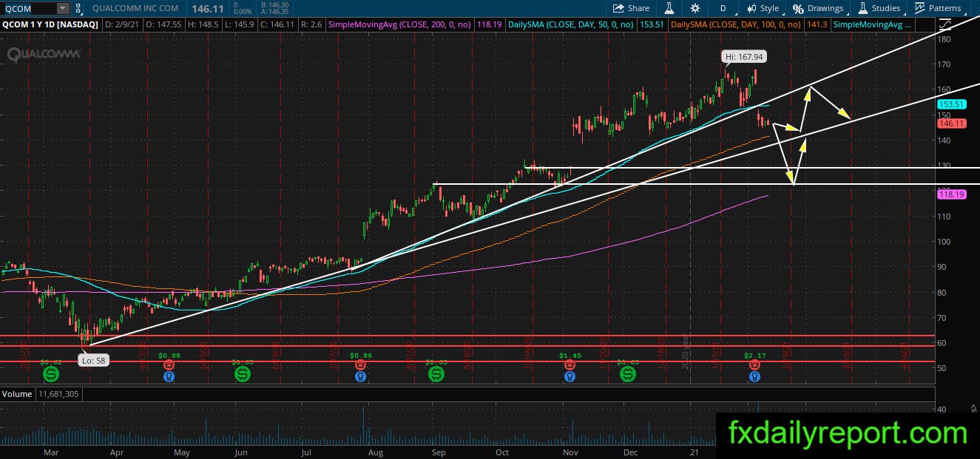Viewport: 980px width, 459px height.
Task: Click the red earnings phone icon under $0.86
Action: (360, 364)
